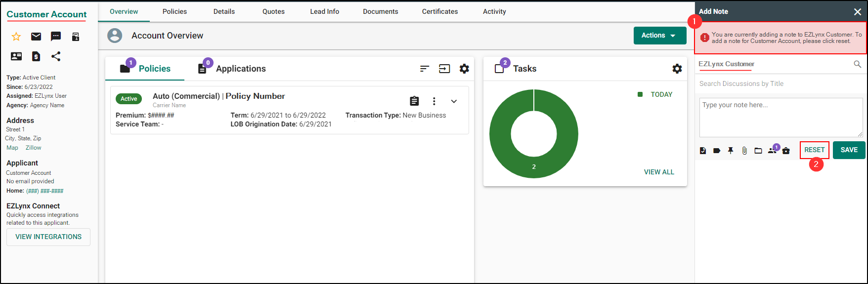Click the task document icon below the note box
This screenshot has height=284, width=868.
(x=703, y=151)
